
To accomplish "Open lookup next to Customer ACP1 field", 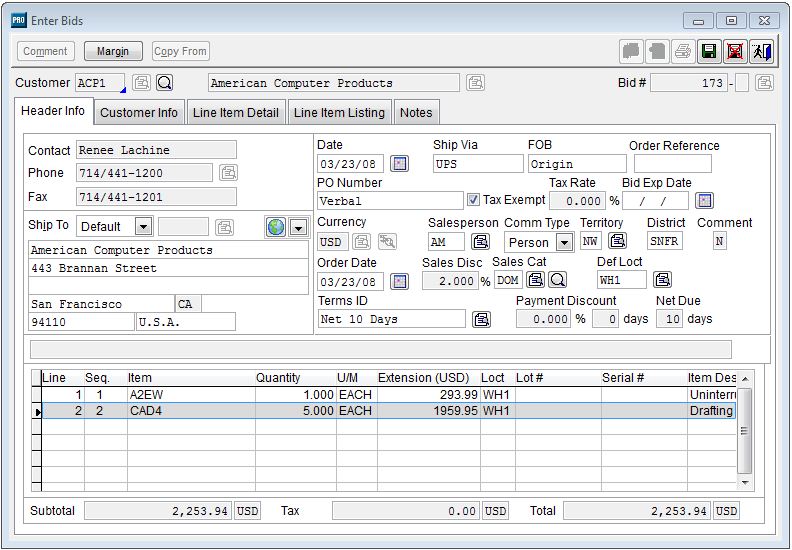I will pos(141,82).
